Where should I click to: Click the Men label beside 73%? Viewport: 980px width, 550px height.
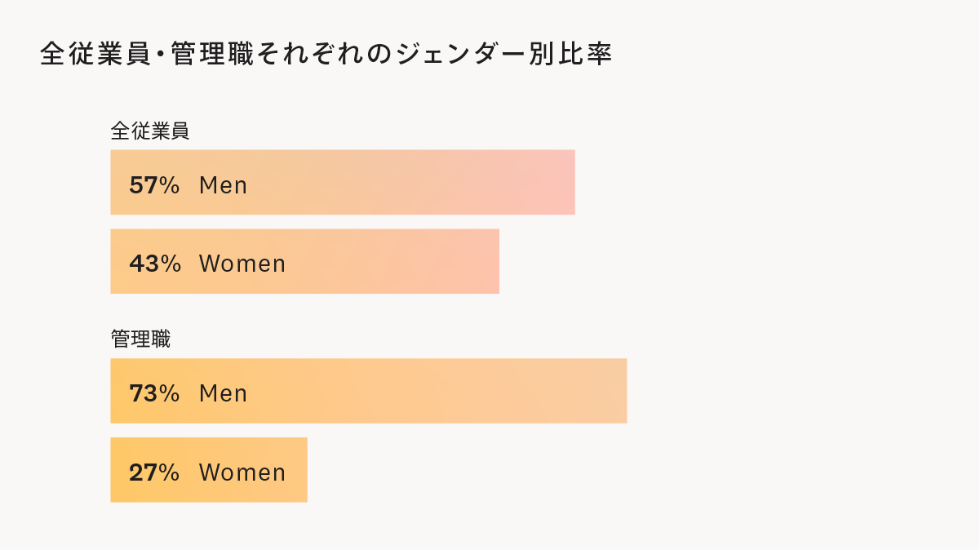(223, 393)
